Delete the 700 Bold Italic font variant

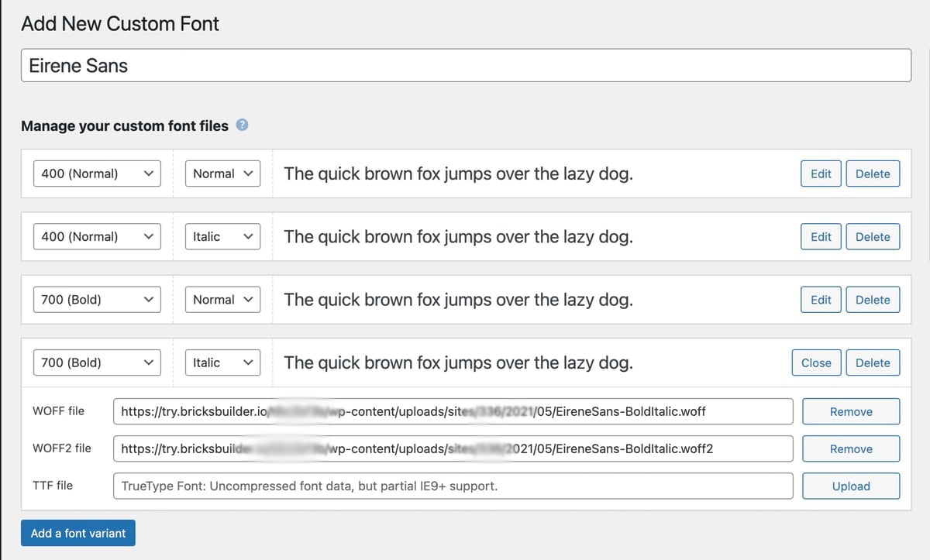tap(873, 362)
